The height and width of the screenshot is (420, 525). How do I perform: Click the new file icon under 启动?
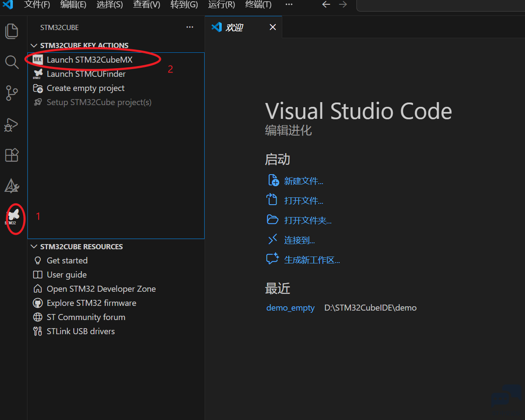pyautogui.click(x=273, y=180)
